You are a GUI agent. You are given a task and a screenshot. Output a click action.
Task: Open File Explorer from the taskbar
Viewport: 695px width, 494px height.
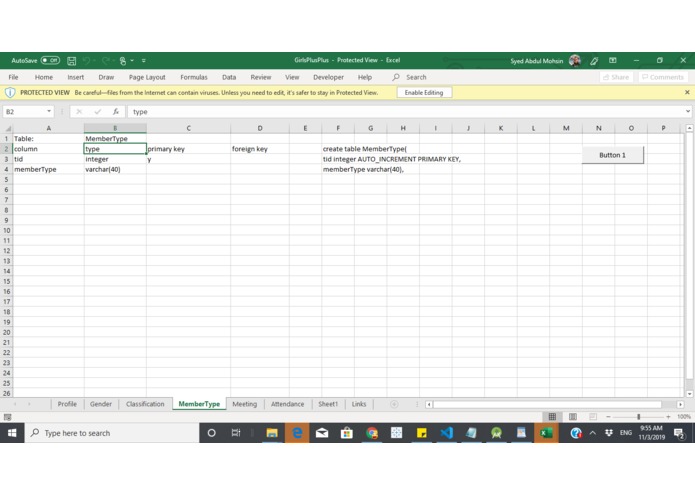point(272,433)
